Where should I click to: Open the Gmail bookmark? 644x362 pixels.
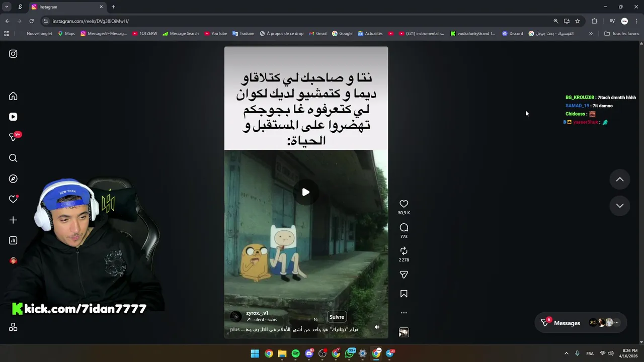click(317, 34)
